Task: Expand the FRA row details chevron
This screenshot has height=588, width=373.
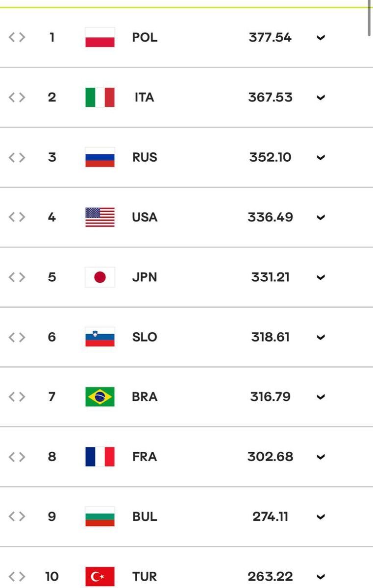Action: pos(321,457)
